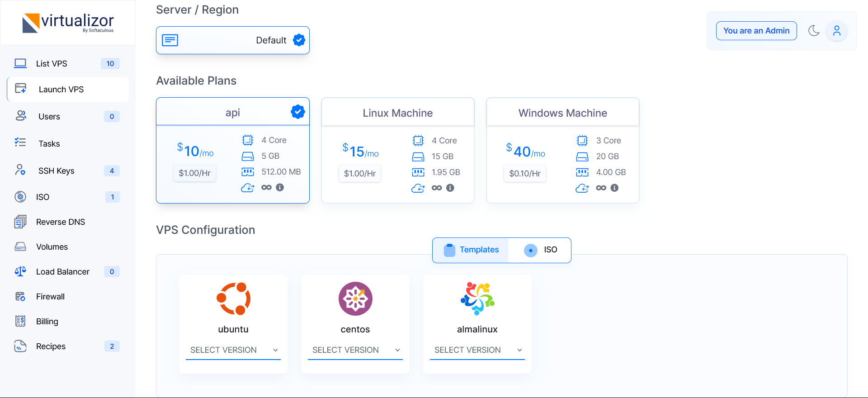Click info icon on Windows Machine plan
This screenshot has height=398, width=868.
tap(614, 188)
